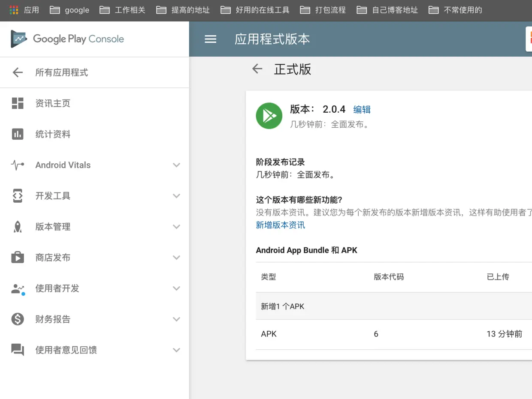Go back via the 所有应用程式 arrow
The height and width of the screenshot is (399, 532).
pos(17,72)
